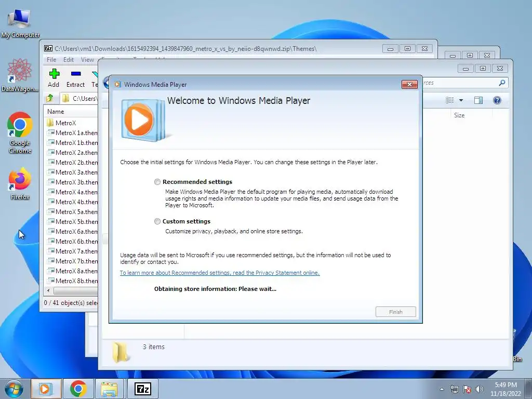Toggle the Explorer preview pane icon
This screenshot has height=399, width=532.
coord(478,100)
